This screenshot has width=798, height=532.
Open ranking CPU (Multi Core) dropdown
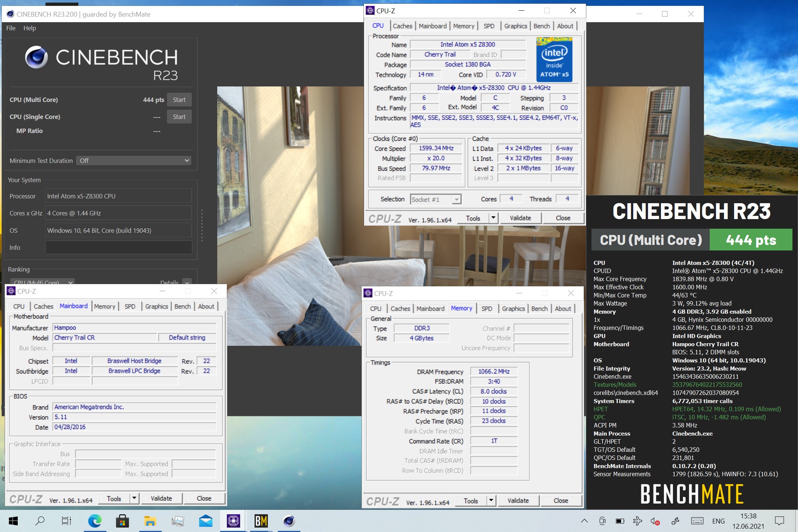42,282
